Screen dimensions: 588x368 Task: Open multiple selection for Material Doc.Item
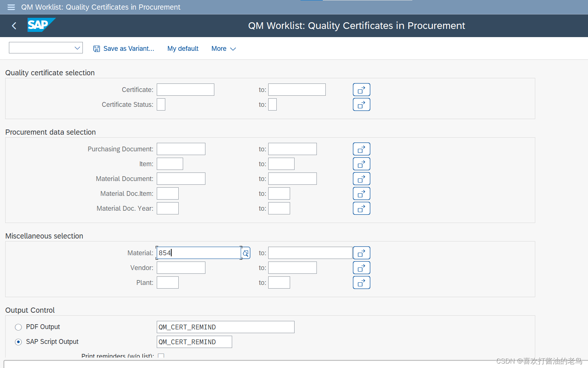pos(361,194)
